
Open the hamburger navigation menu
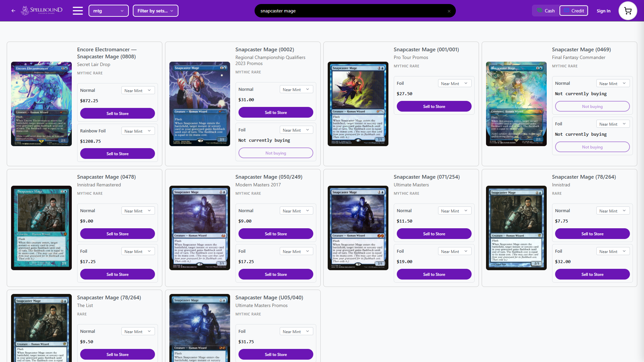pyautogui.click(x=77, y=10)
